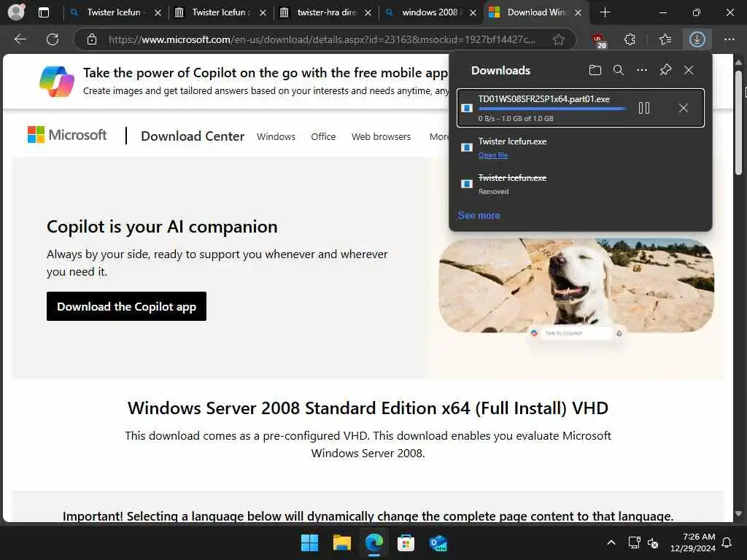The width and height of the screenshot is (747, 560).
Task: Select the TD01WS08SFR2SP1x64.part01.exe download entry
Action: point(580,108)
